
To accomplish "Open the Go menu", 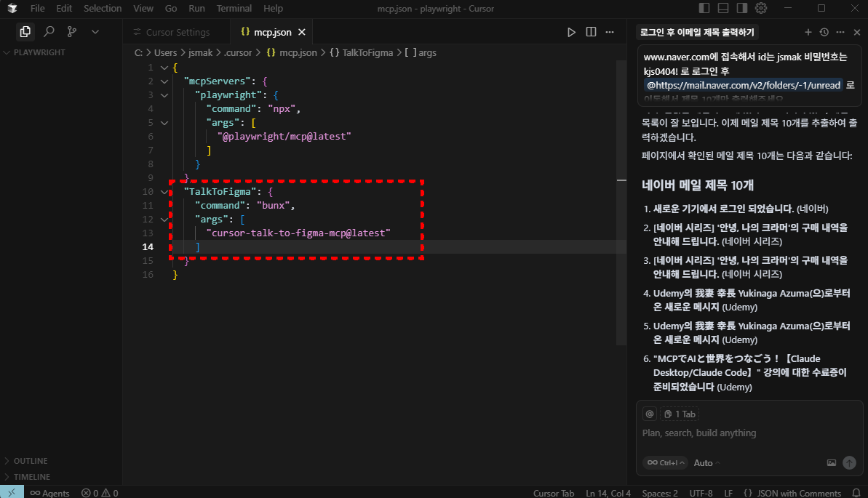I will click(171, 8).
